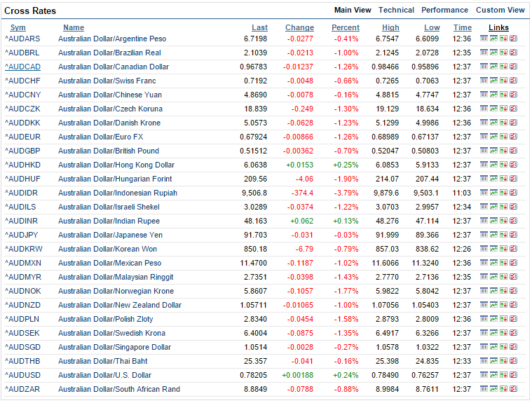The width and height of the screenshot is (532, 403).
Task: Click the quote table icon for AUDBRL
Action: [x=484, y=53]
